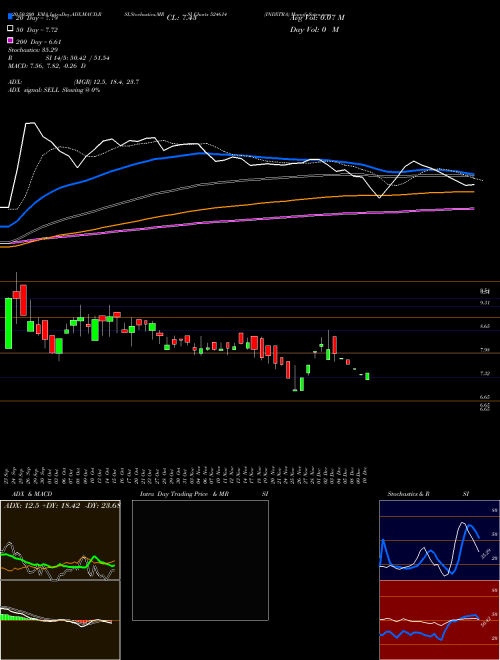Open the empty intraday trading price box
The width and height of the screenshot is (500, 660).
click(x=200, y=560)
